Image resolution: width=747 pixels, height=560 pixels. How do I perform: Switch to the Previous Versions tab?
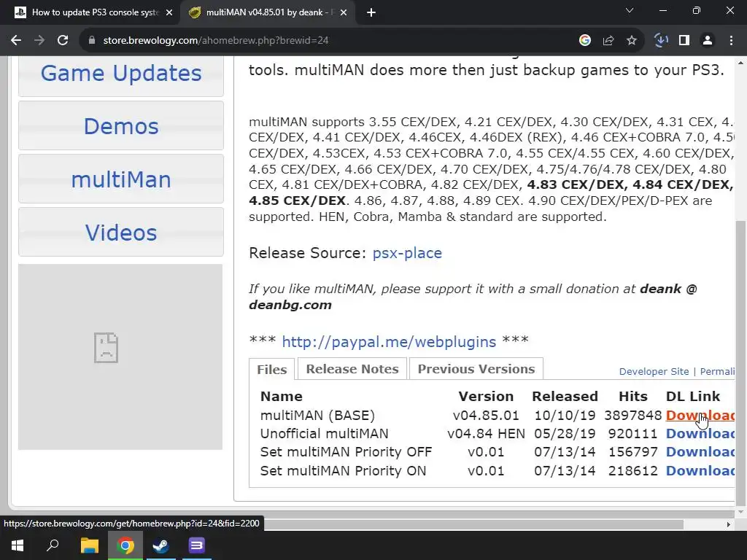pos(476,368)
